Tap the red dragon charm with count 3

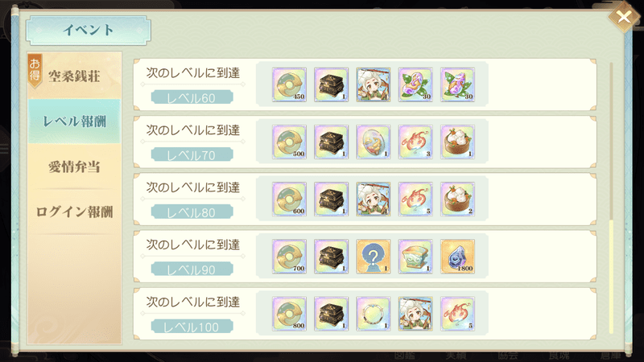click(x=415, y=142)
